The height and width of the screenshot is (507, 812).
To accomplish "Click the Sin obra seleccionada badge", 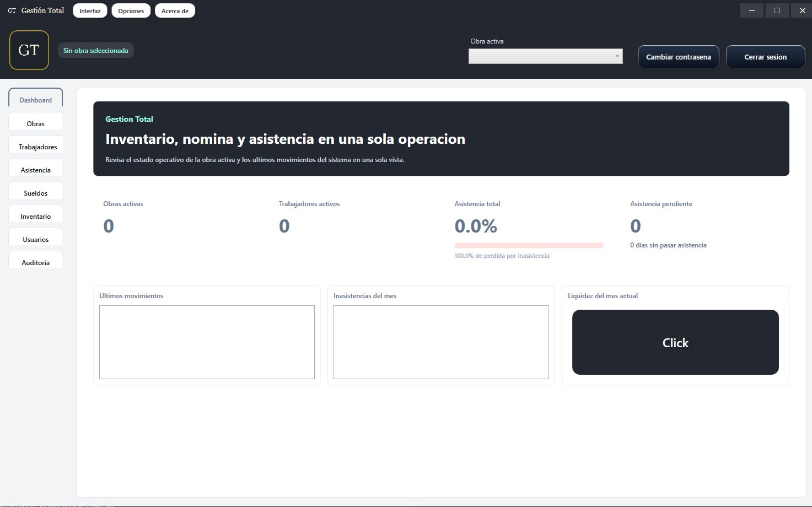I will pyautogui.click(x=96, y=50).
